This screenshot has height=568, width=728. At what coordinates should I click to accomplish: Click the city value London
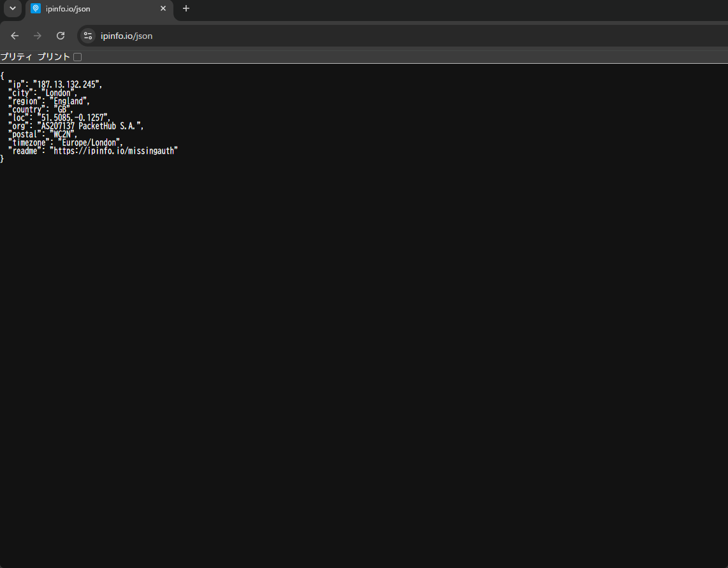pos(57,93)
